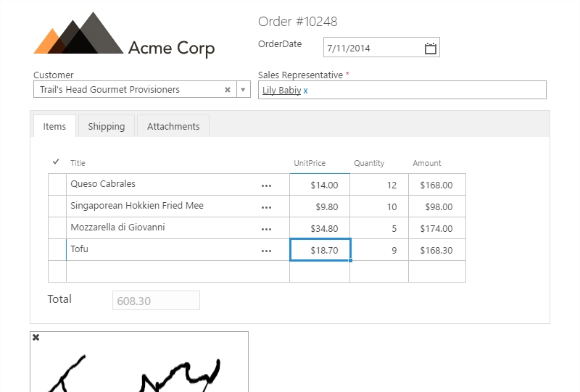The width and height of the screenshot is (580, 392).
Task: Clear the signature with the X icon
Action: (36, 338)
